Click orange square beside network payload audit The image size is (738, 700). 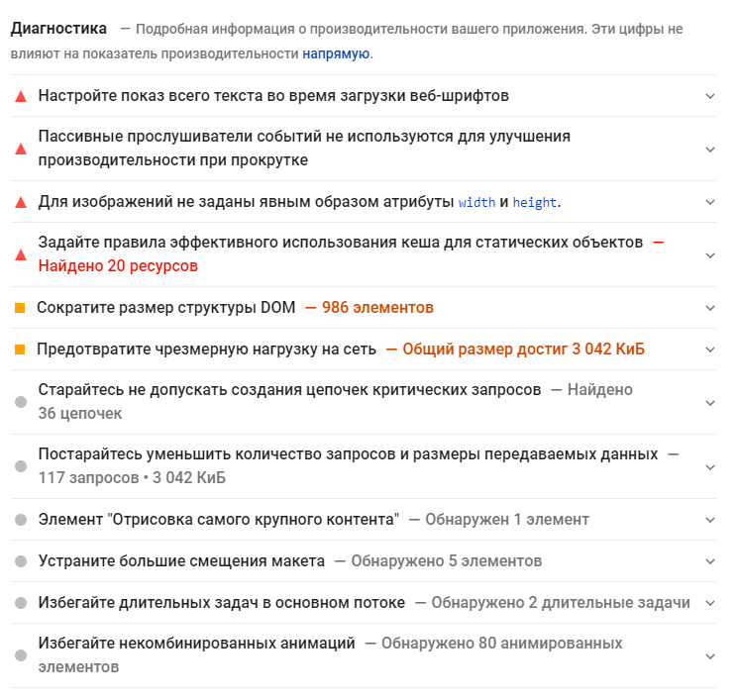(x=20, y=350)
